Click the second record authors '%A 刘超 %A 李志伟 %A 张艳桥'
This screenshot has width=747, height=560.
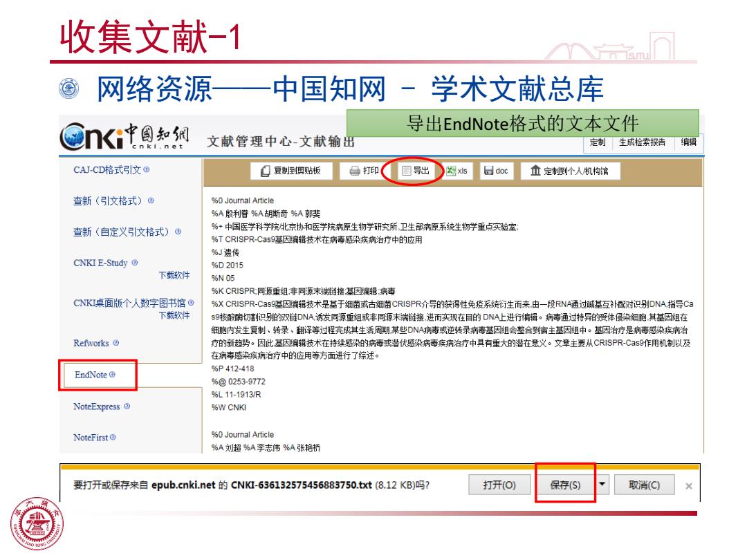click(x=266, y=447)
